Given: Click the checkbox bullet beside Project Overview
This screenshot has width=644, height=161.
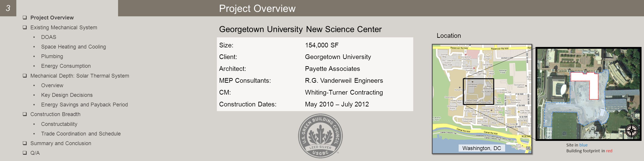Looking at the screenshot, I should coord(25,17).
